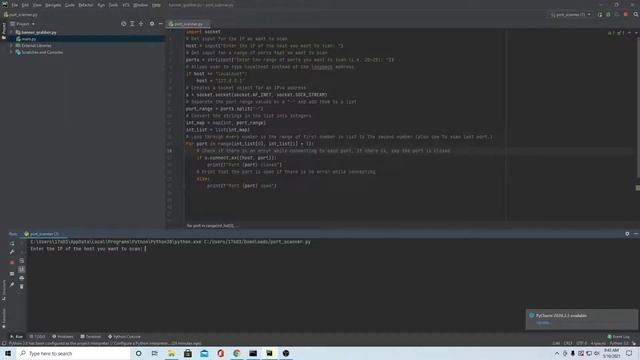Click the print icon in Run console
The width and height of the screenshot is (640, 360).
pos(22,278)
